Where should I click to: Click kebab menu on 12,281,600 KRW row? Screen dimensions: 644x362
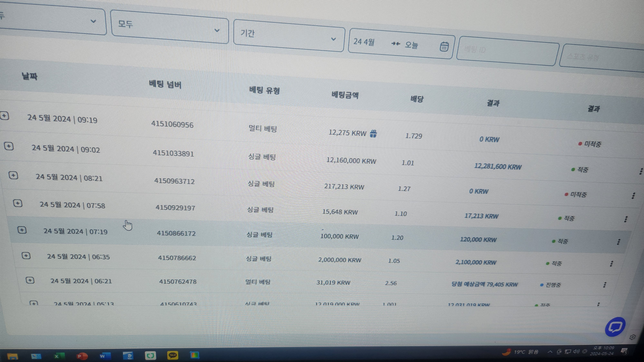[x=641, y=171]
